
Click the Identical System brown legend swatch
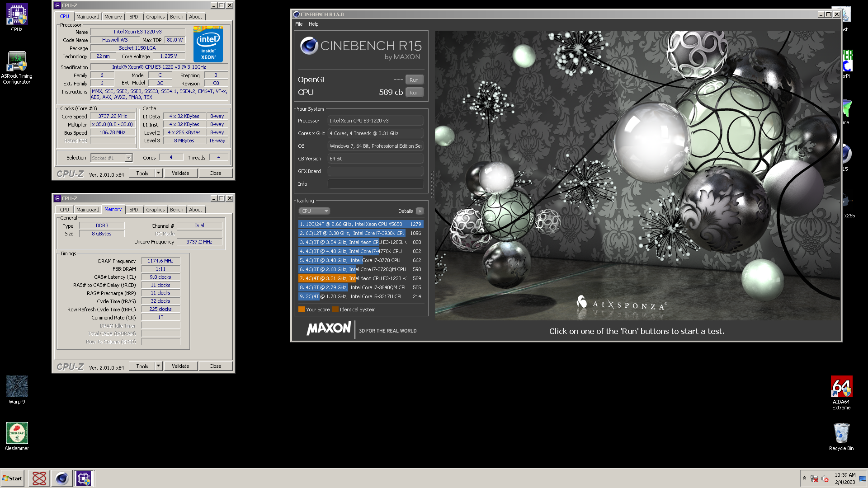tap(335, 310)
